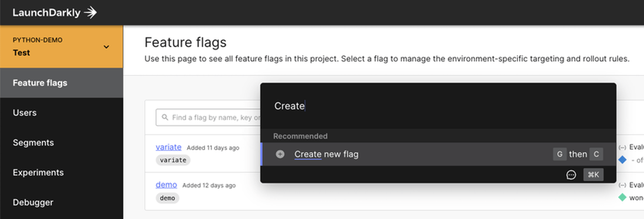Click the plus icon beside Create new flag
Viewport: 644px width, 219px height.
pyautogui.click(x=280, y=154)
